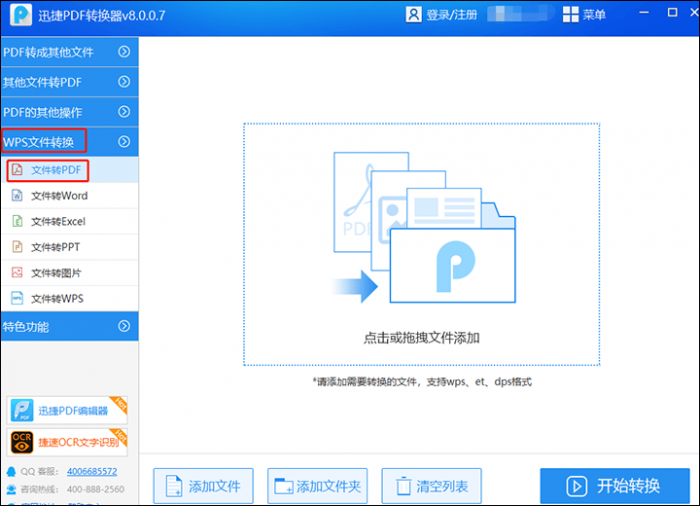Click Excel icon beside 文件转Excel
The height and width of the screenshot is (506, 700).
pyautogui.click(x=17, y=221)
